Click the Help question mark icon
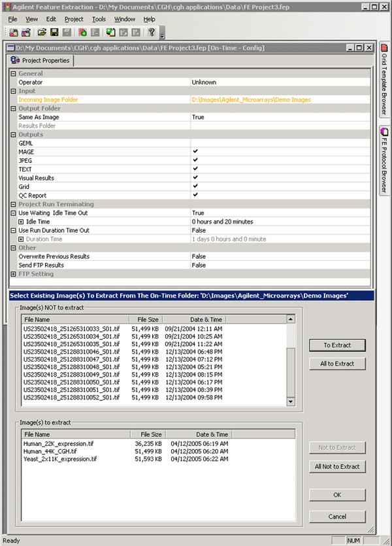 152,32
